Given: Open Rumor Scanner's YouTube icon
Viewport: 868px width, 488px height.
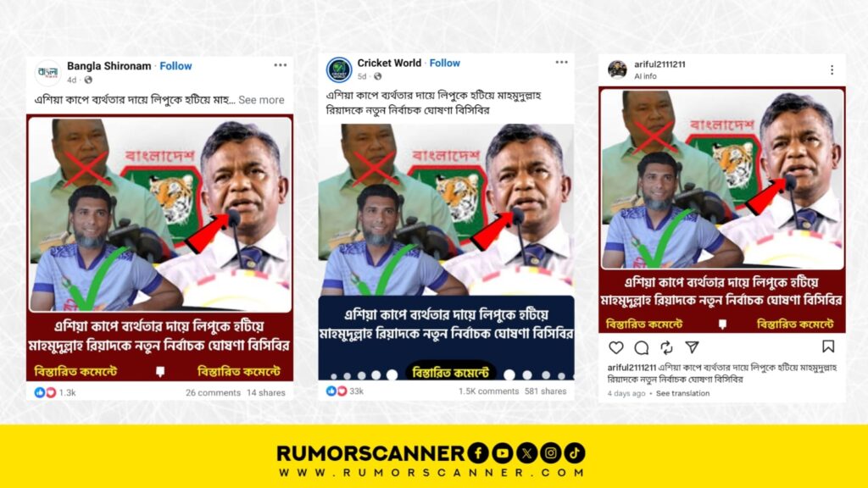Looking at the screenshot, I should click(502, 453).
